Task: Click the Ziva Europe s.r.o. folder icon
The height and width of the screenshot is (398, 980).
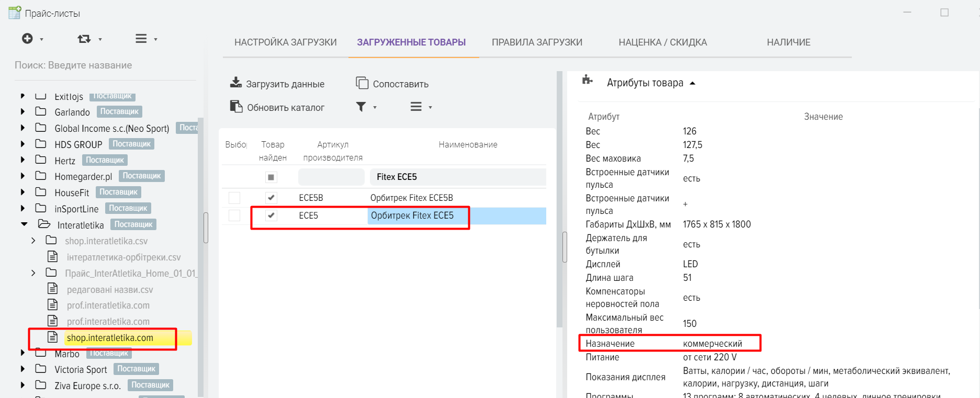Action: (x=41, y=385)
